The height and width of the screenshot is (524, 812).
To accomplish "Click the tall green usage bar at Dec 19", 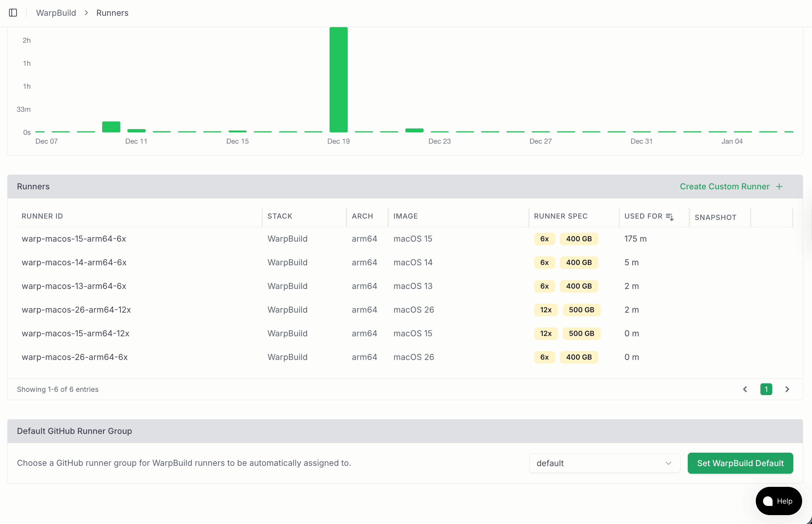I will 339,80.
